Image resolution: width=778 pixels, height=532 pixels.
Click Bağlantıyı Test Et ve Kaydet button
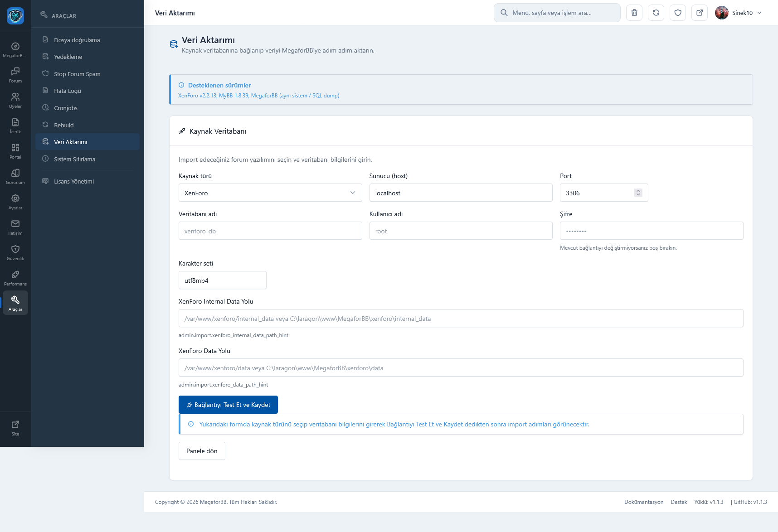(228, 405)
